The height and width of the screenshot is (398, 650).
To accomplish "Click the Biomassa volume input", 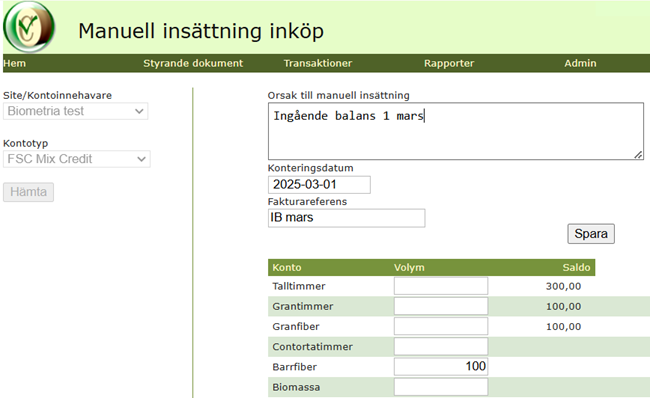I will tap(441, 387).
